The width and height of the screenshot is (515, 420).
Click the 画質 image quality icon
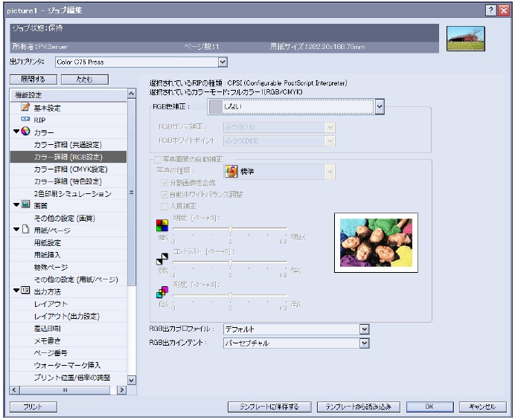[25, 204]
